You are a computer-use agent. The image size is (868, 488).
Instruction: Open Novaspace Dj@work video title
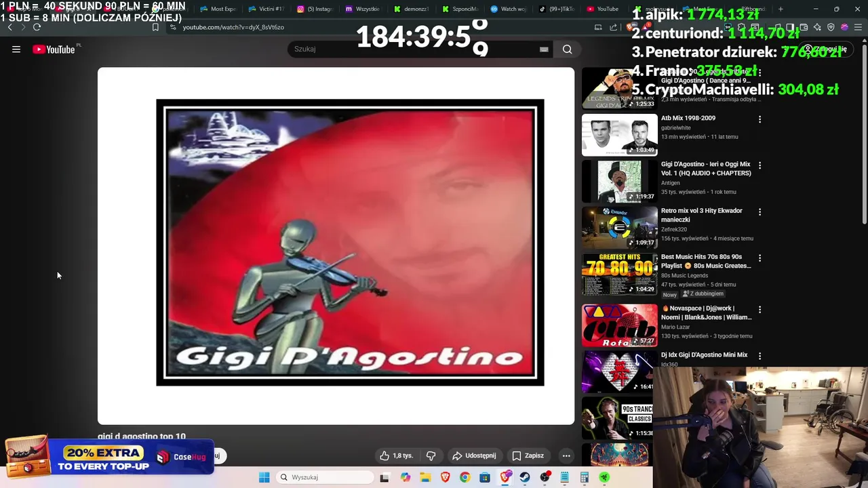(x=707, y=312)
